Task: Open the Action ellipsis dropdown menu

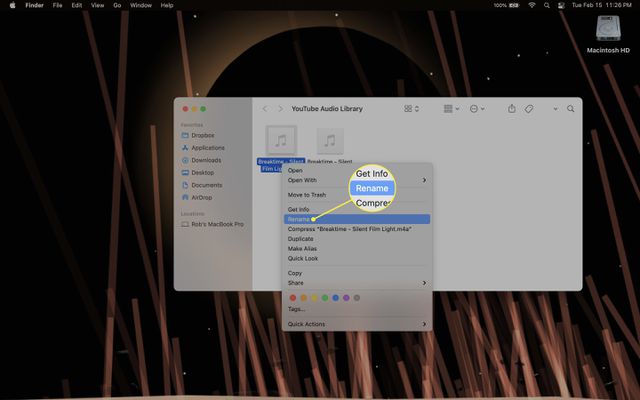Action: click(x=480, y=108)
